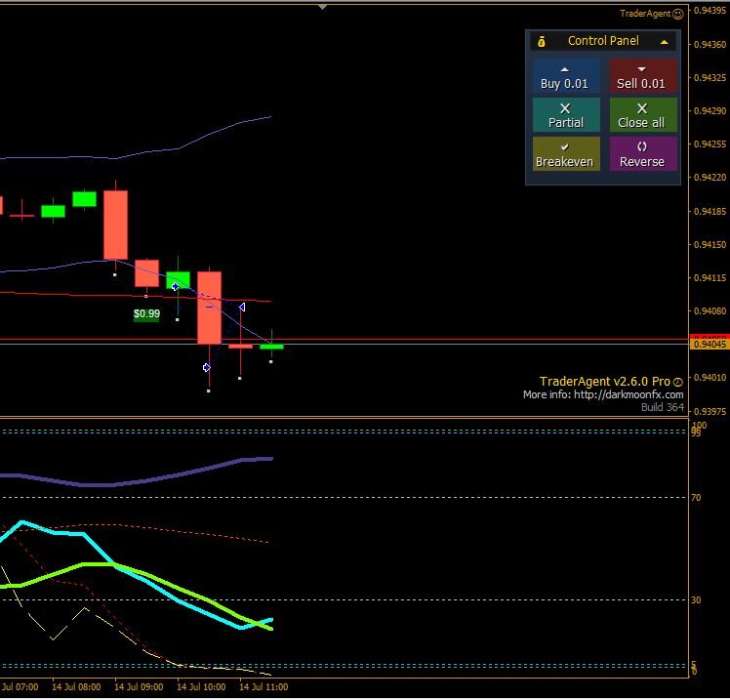Image resolution: width=730 pixels, height=700 pixels.
Task: Click the 14 Jul 10:00 time label
Action: [201, 687]
